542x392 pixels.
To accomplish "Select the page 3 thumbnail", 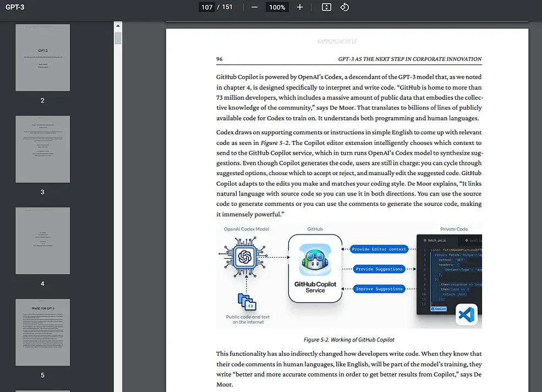I will click(x=42, y=149).
